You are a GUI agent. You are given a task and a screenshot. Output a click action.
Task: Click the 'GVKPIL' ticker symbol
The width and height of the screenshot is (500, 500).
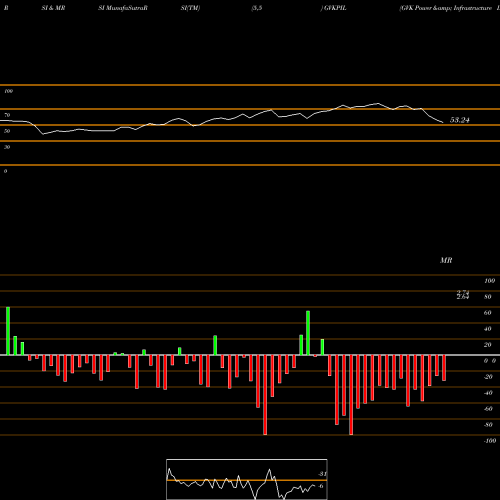pyautogui.click(x=335, y=8)
